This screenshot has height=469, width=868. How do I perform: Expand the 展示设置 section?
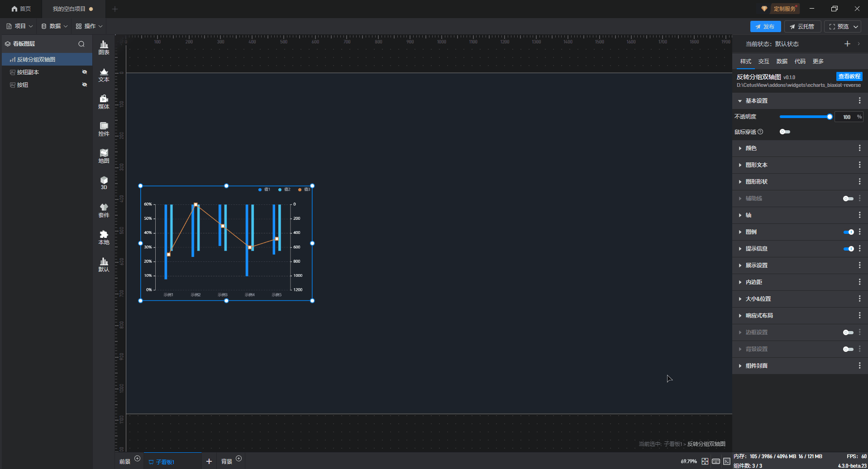pos(740,265)
